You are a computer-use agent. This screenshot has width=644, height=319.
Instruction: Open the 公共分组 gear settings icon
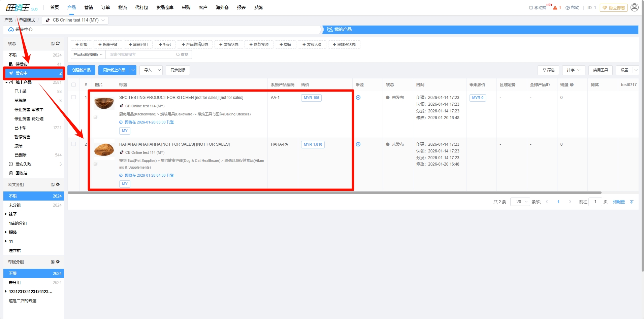pyautogui.click(x=58, y=184)
